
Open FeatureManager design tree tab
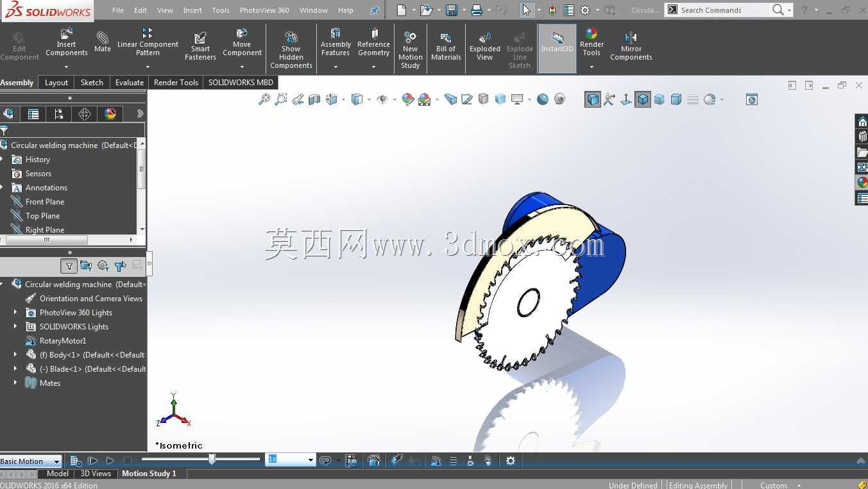(x=8, y=113)
